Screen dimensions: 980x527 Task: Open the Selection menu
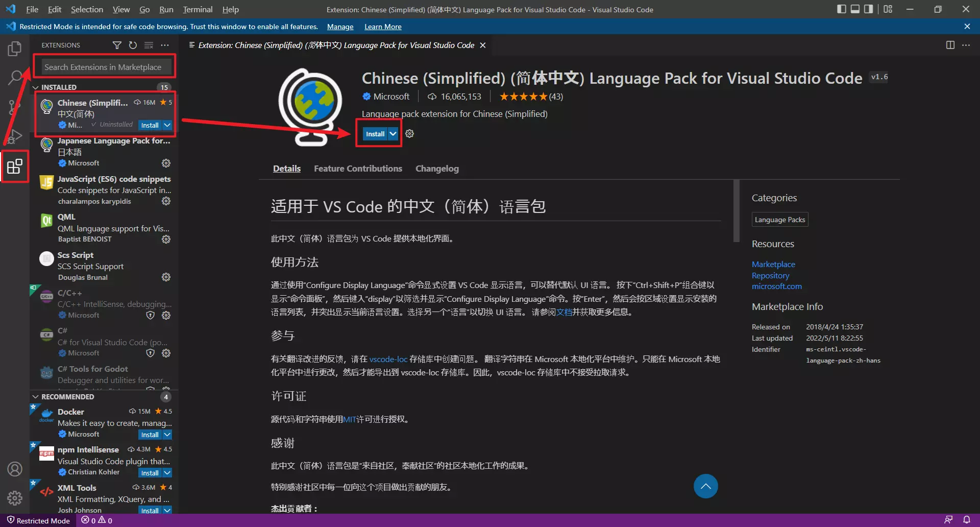(x=87, y=9)
